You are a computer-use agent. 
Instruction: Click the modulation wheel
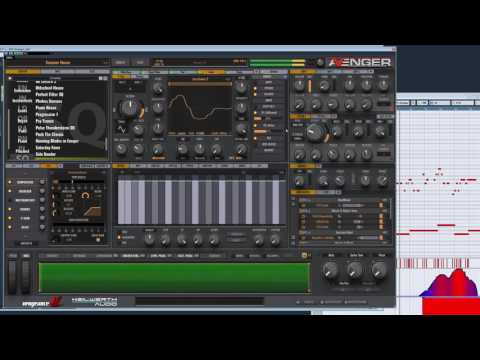(x=26, y=276)
